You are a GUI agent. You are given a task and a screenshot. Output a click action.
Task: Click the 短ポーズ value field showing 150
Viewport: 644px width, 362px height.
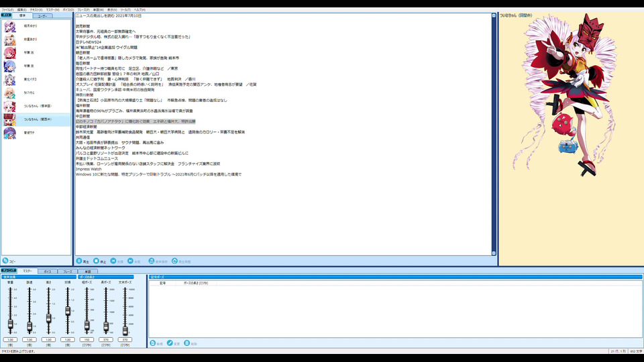click(x=87, y=339)
